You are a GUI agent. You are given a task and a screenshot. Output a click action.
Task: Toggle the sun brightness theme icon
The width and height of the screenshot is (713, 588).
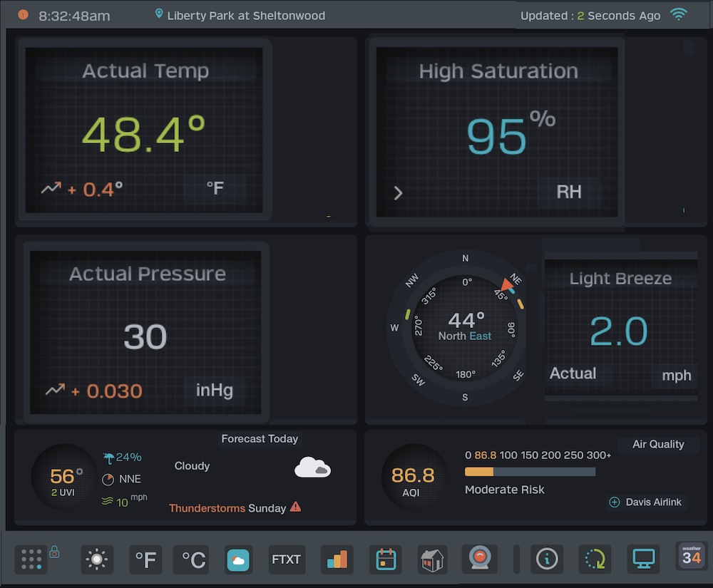tap(97, 559)
